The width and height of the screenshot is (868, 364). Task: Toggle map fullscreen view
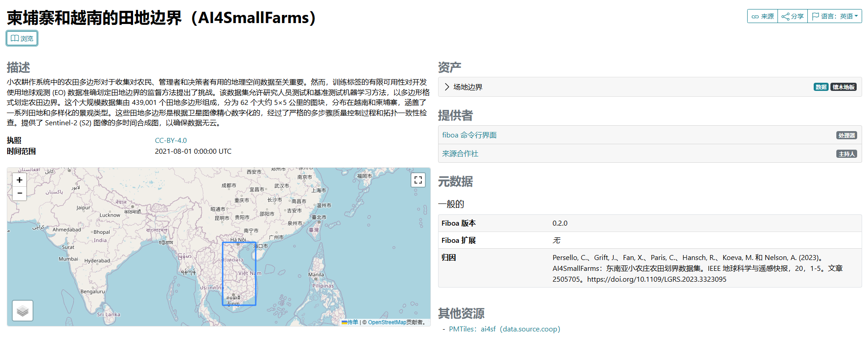tap(418, 180)
